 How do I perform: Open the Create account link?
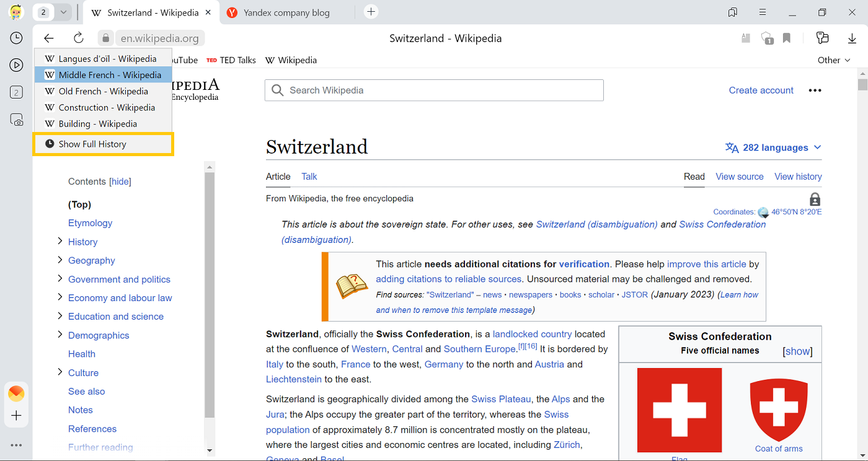(x=761, y=90)
